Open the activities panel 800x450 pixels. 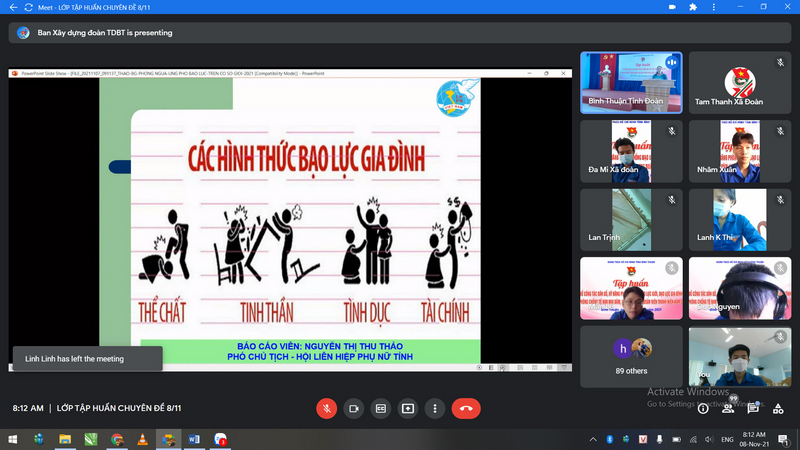[779, 408]
